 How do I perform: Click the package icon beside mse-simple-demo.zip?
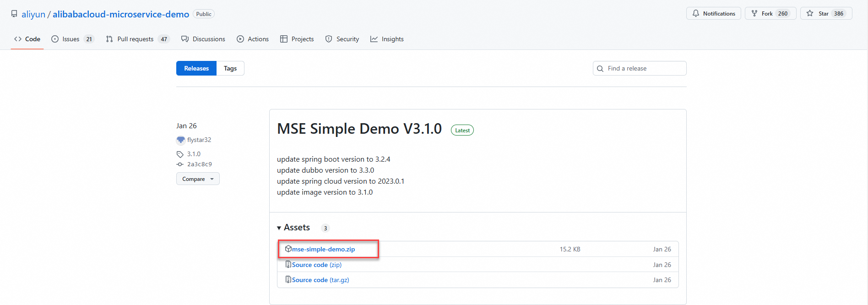pos(288,249)
